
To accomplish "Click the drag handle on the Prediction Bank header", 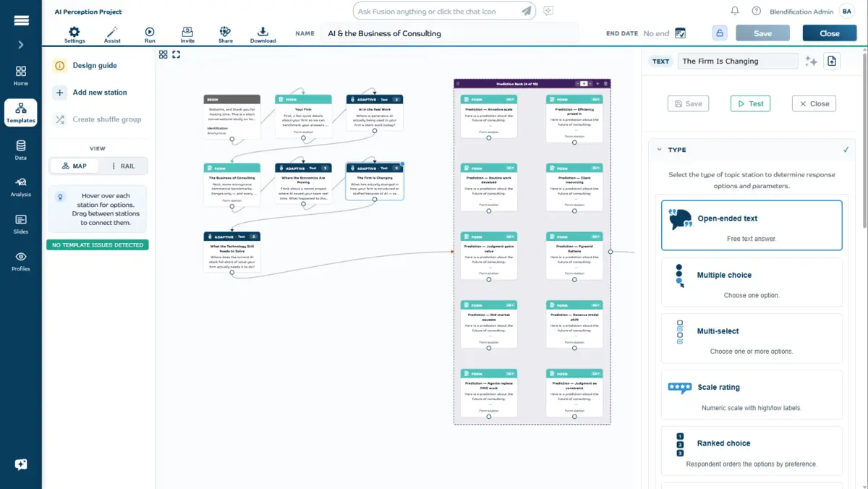I will coord(458,84).
